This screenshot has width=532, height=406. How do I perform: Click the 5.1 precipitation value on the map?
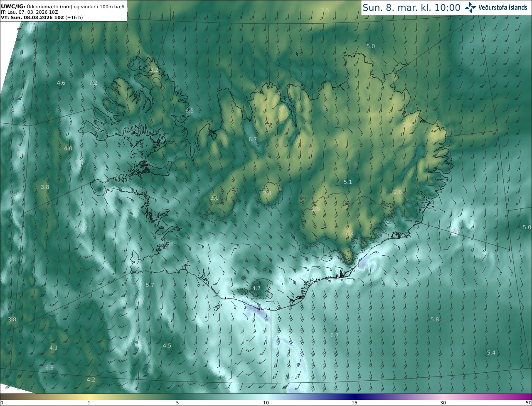[348, 182]
